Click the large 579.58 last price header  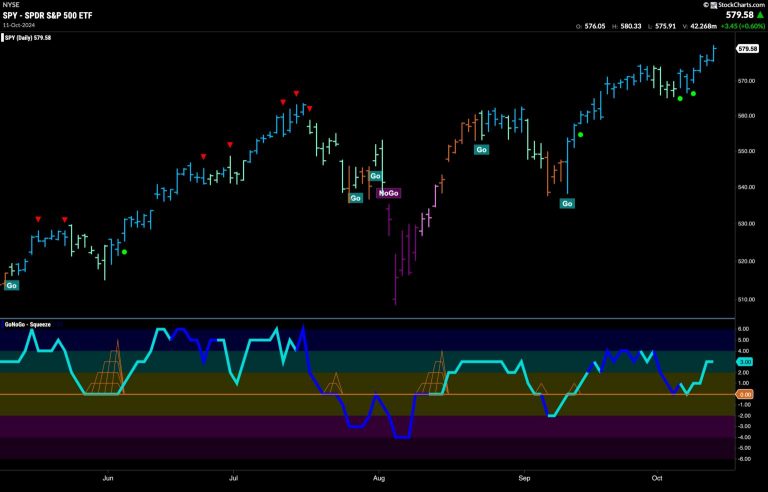(x=740, y=15)
